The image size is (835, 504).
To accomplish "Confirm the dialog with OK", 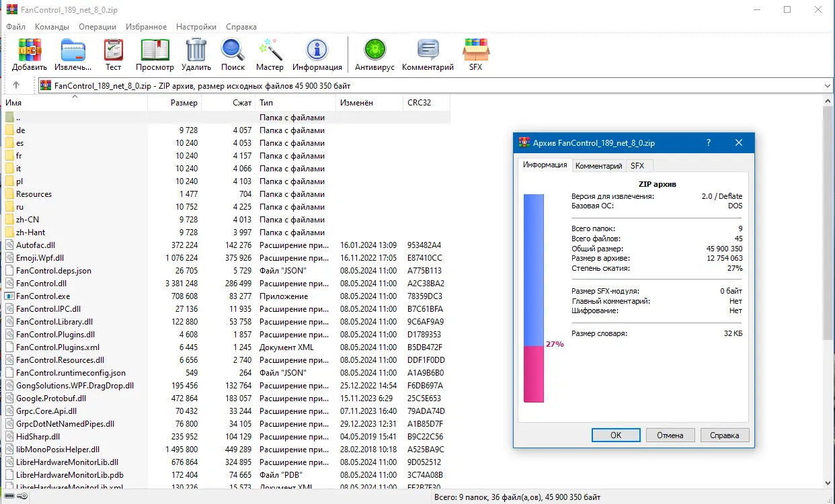I will click(x=616, y=435).
